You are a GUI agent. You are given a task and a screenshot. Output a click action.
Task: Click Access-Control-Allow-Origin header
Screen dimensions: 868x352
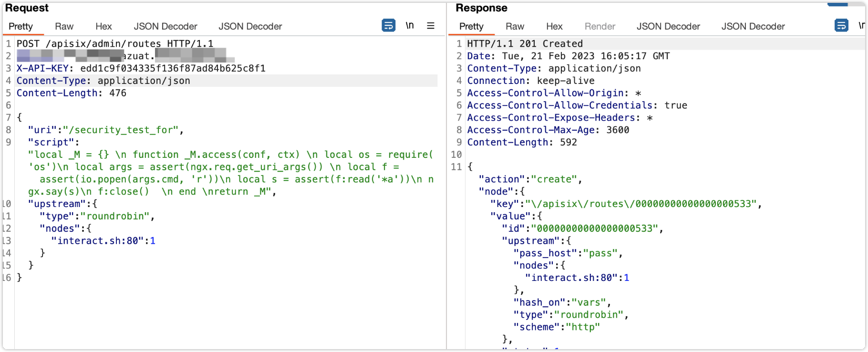554,93
